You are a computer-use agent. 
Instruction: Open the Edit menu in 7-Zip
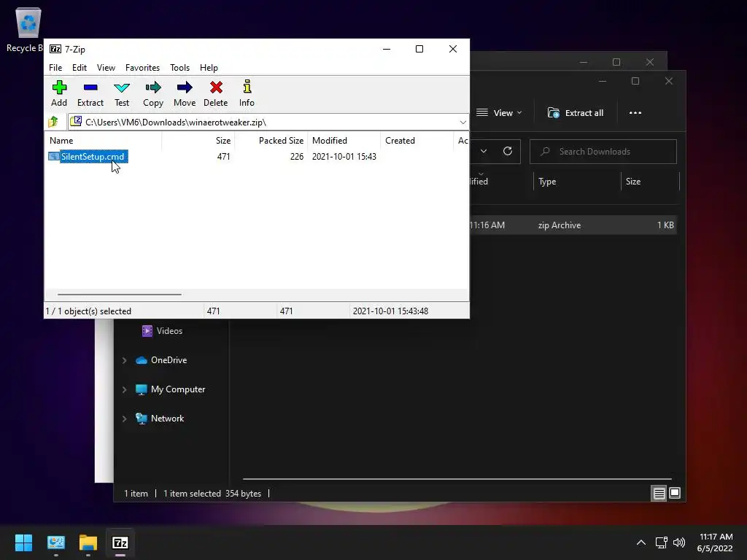tap(79, 68)
